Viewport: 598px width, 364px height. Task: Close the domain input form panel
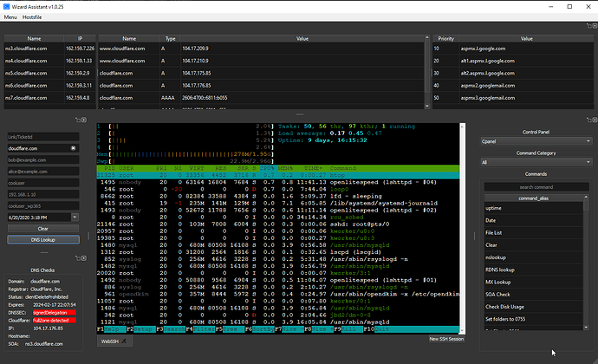click(x=84, y=120)
